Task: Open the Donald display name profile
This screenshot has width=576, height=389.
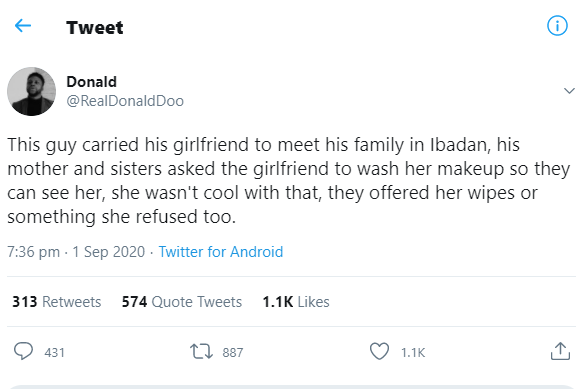Action: pos(91,82)
